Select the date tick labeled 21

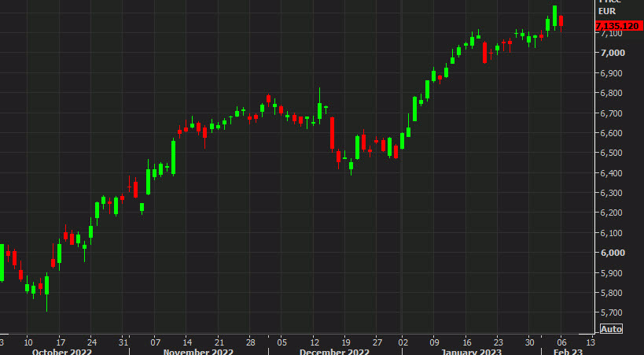[219, 342]
